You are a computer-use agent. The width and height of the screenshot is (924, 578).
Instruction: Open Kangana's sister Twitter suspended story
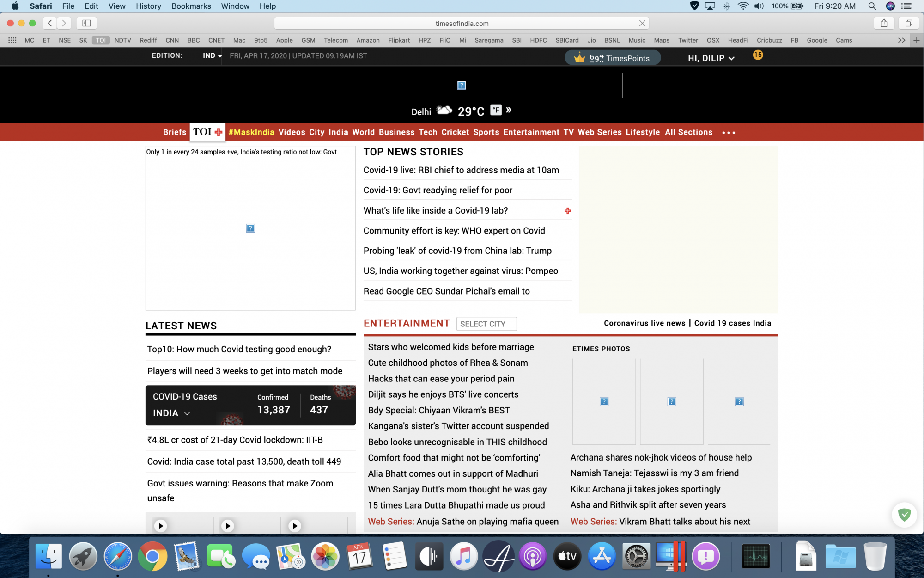click(x=458, y=426)
